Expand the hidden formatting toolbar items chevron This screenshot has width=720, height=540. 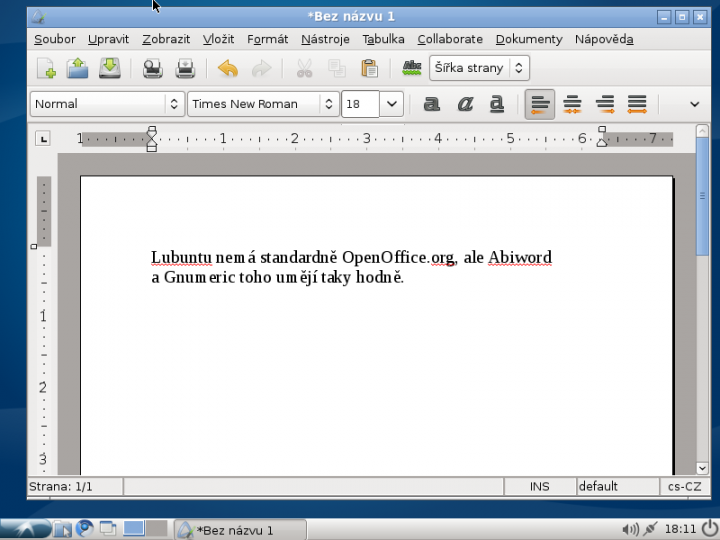pos(694,105)
